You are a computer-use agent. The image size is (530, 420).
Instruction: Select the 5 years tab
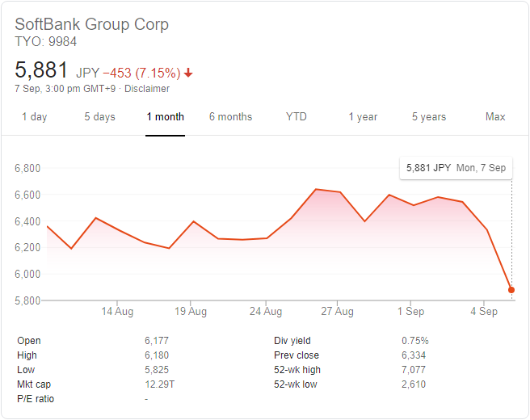(429, 117)
